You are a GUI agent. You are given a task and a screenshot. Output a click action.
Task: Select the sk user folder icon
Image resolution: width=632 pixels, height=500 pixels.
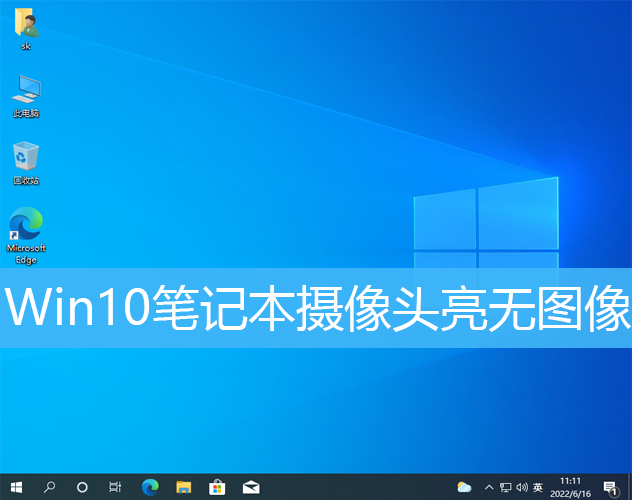click(x=26, y=28)
